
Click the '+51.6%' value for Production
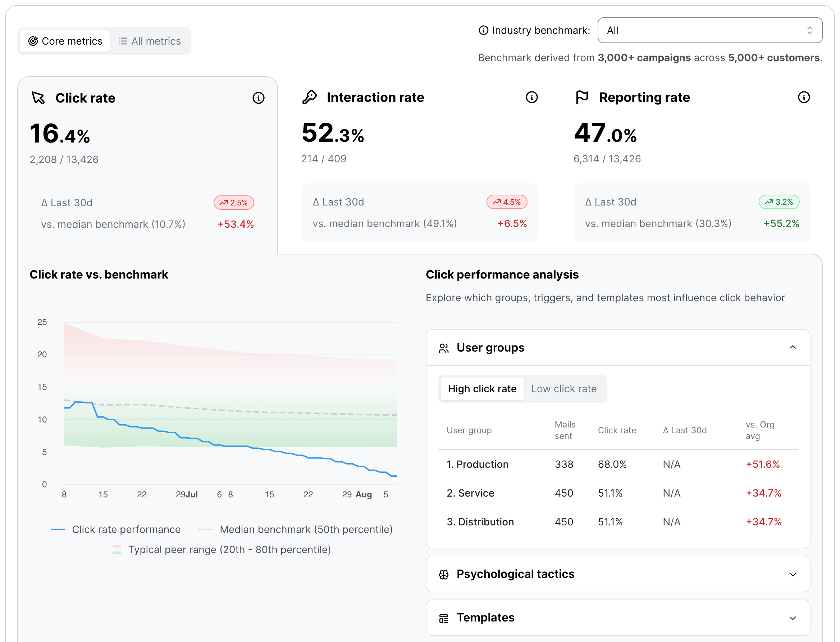(762, 464)
